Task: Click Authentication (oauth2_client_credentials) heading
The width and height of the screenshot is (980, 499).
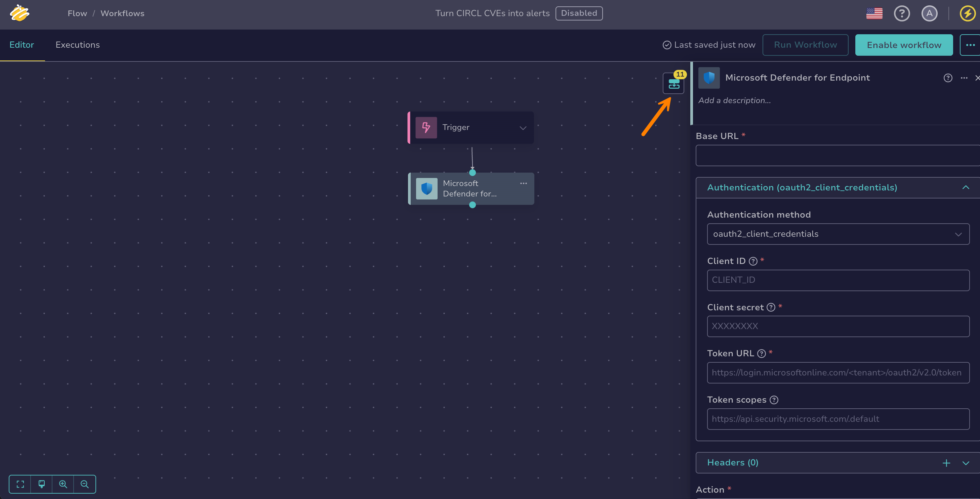Action: click(x=802, y=188)
